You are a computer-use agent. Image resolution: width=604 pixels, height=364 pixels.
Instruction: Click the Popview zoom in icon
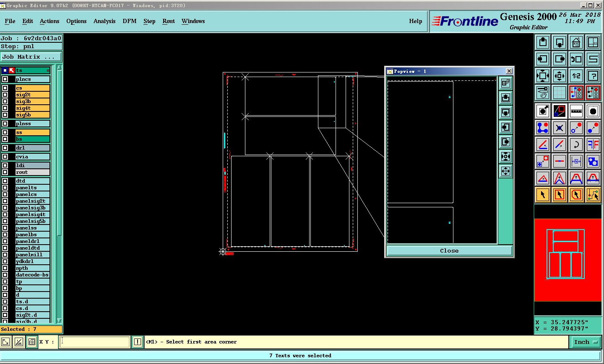(505, 157)
